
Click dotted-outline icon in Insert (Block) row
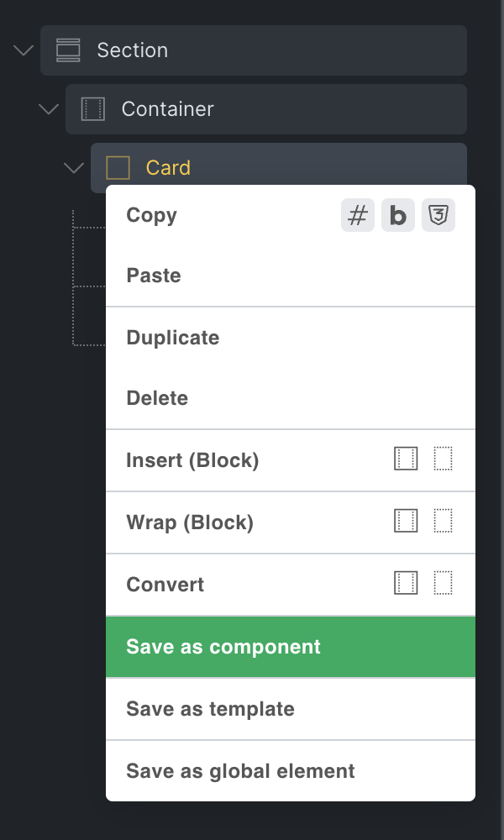443,459
